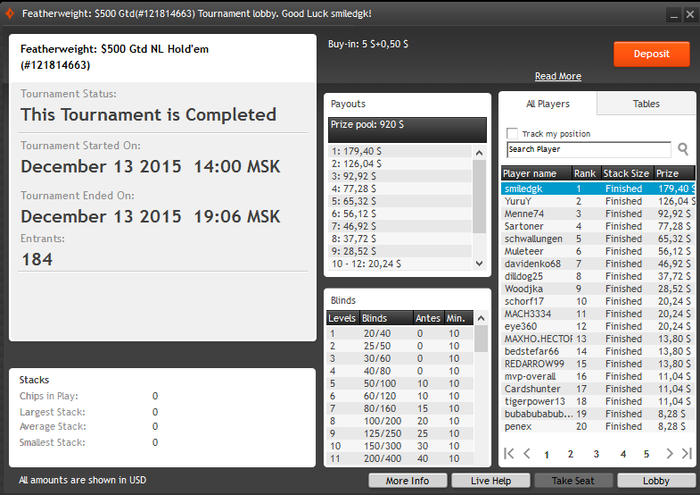The height and width of the screenshot is (495, 700).
Task: Click blinds list scroll up arrow
Action: click(x=481, y=318)
